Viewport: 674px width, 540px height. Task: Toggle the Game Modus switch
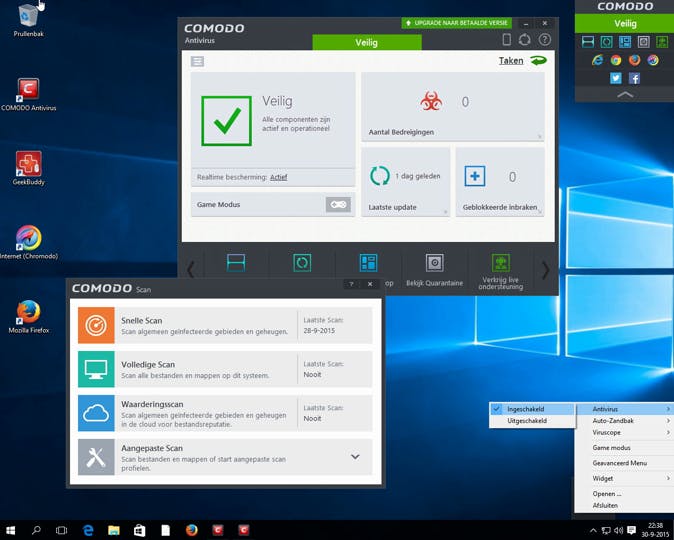point(338,205)
